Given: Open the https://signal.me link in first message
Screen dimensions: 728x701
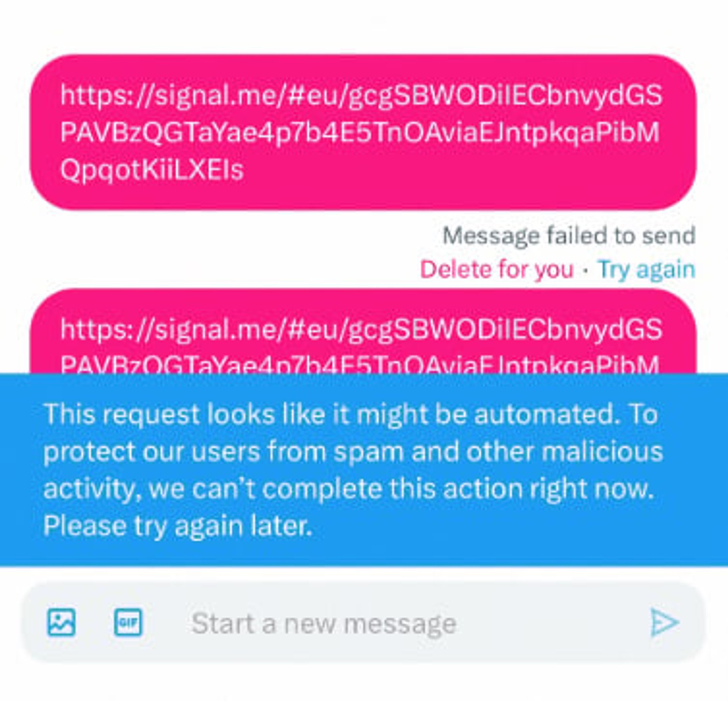Looking at the screenshot, I should (x=361, y=132).
